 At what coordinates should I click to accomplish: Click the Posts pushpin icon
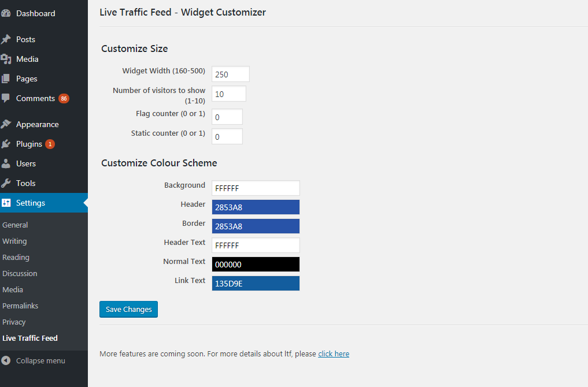[6, 39]
